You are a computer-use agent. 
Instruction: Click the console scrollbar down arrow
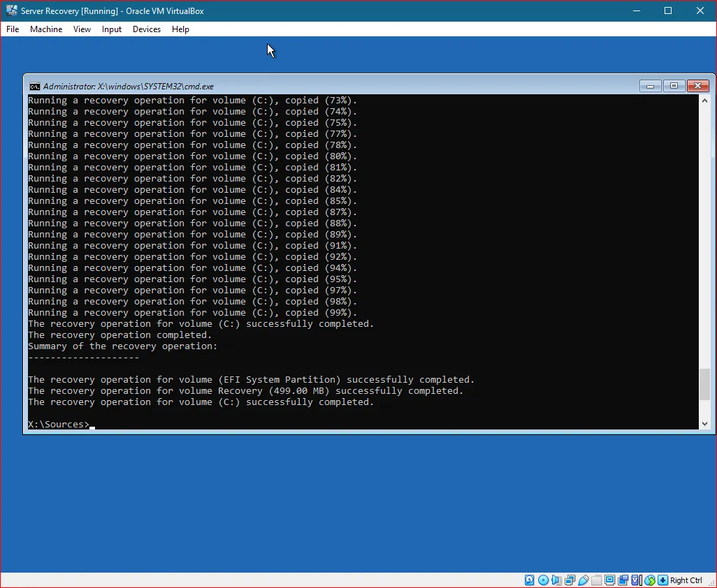(705, 423)
